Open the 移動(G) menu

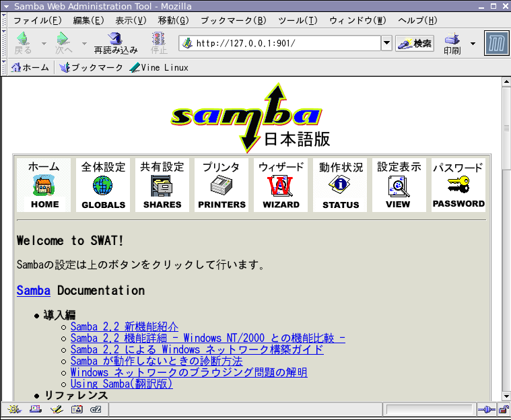tap(173, 20)
